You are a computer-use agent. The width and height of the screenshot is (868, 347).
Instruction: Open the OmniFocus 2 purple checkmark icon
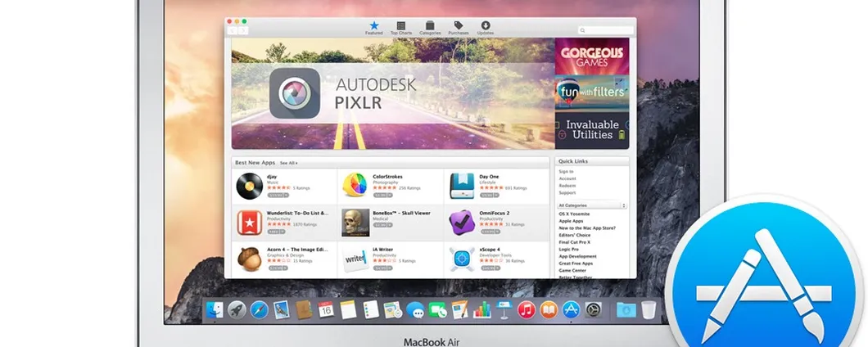(462, 223)
